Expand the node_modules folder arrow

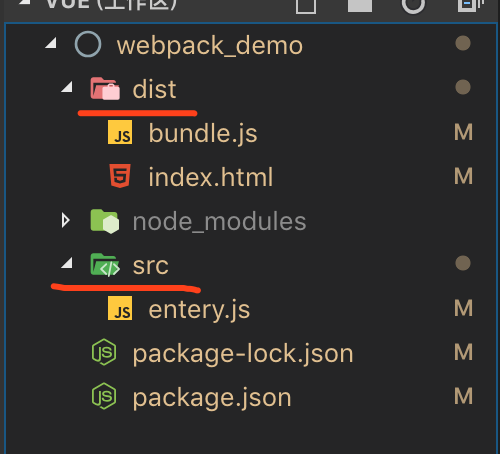pos(66,220)
